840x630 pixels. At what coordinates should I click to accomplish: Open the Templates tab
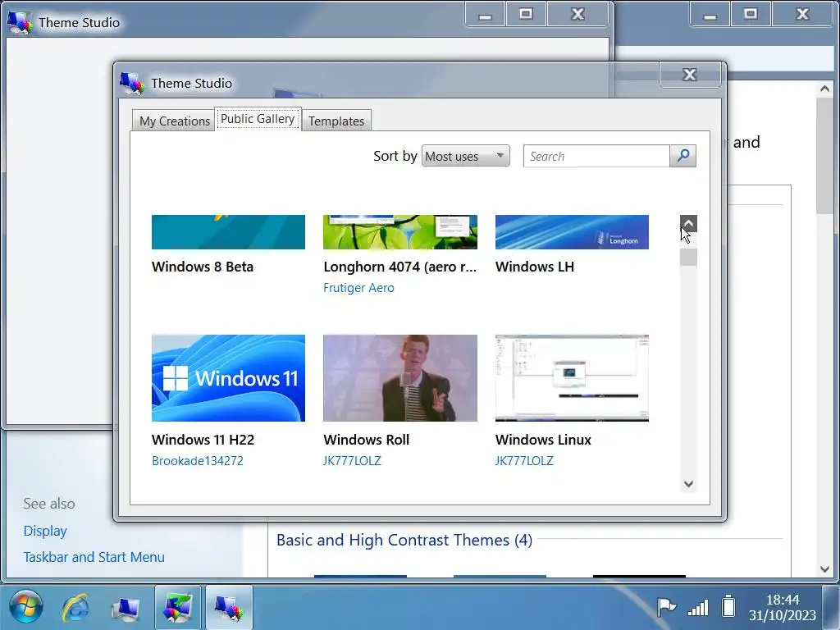pos(336,121)
